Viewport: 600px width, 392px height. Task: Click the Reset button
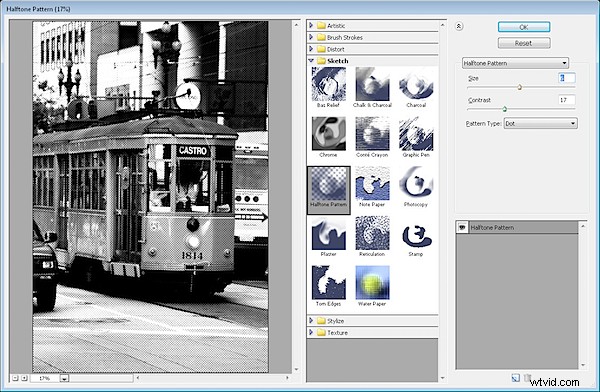(524, 43)
